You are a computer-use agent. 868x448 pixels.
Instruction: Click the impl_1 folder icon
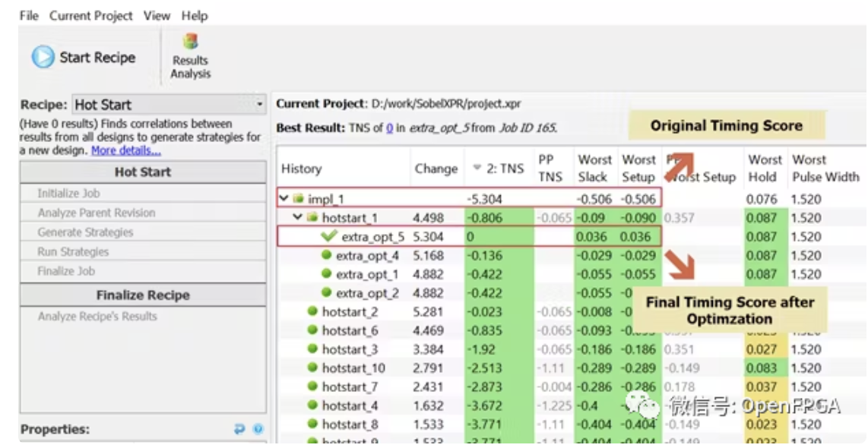point(299,199)
